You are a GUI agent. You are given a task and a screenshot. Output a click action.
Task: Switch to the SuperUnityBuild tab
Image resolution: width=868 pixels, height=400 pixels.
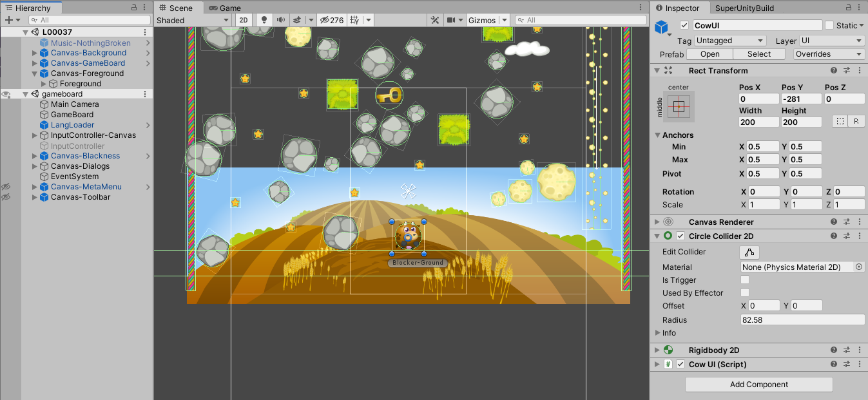(x=744, y=8)
